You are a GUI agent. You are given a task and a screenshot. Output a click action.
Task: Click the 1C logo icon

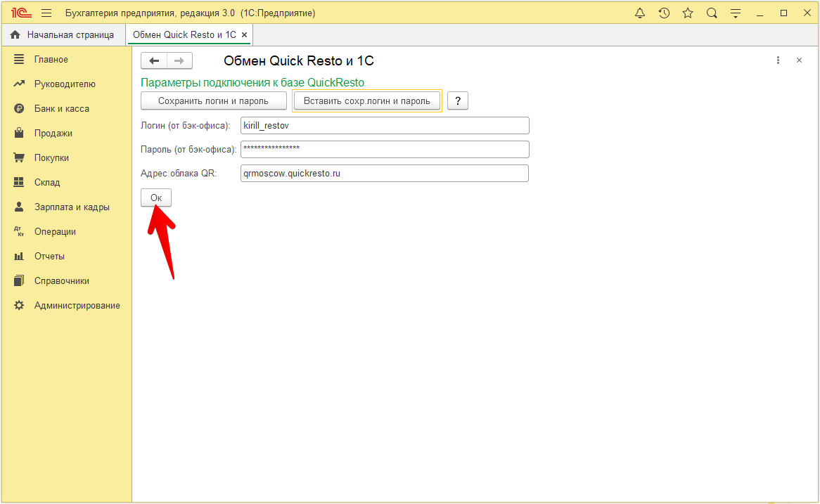[x=21, y=13]
